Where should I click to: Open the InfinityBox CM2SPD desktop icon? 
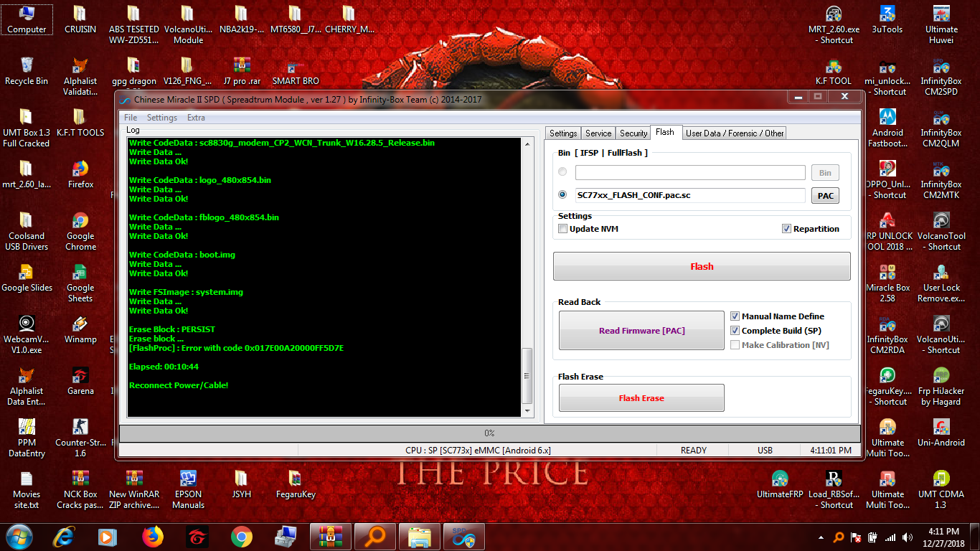(x=941, y=76)
